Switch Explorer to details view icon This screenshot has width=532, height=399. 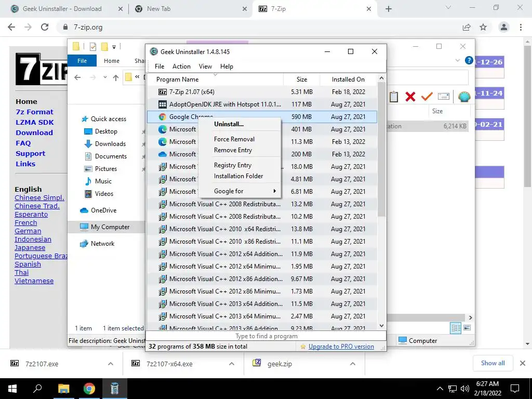tap(456, 328)
